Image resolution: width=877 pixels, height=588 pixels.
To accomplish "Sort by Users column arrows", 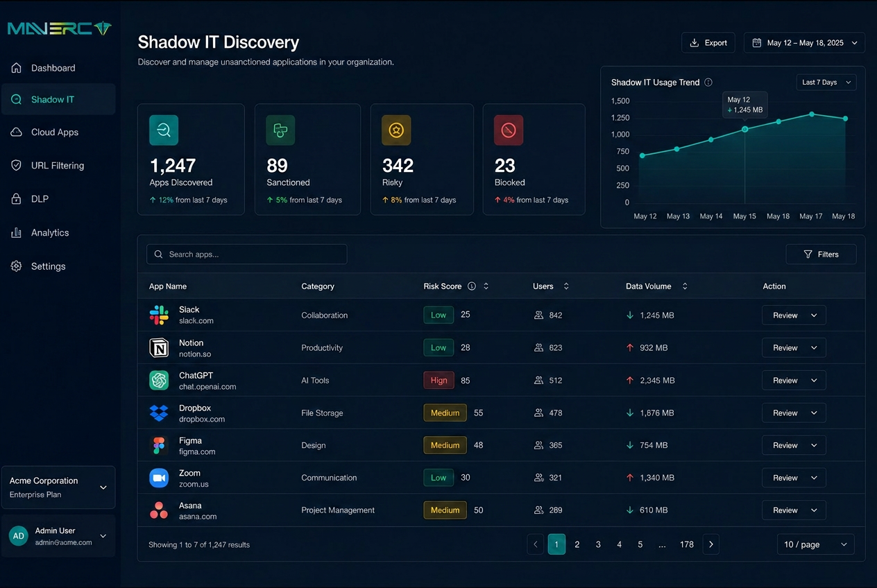I will pyautogui.click(x=566, y=286).
